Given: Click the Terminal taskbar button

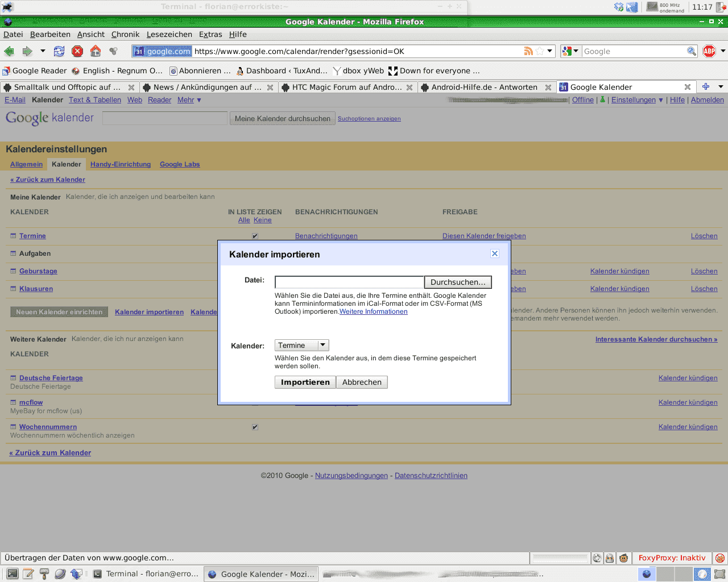Looking at the screenshot, I should [146, 574].
